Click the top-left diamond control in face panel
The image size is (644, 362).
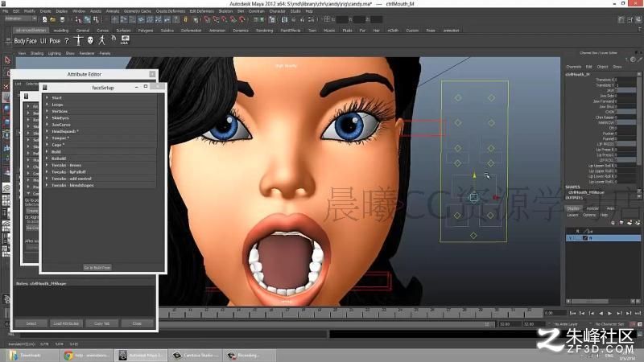tap(458, 97)
